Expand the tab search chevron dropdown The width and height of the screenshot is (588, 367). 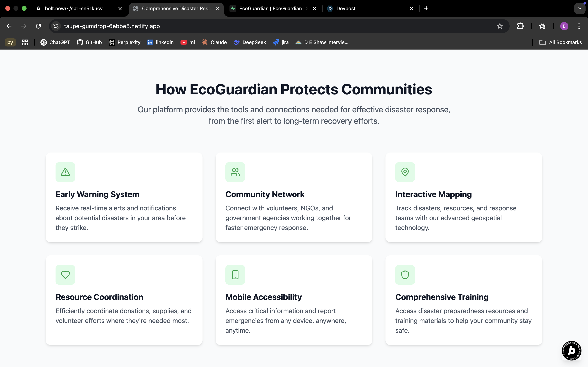pyautogui.click(x=580, y=9)
